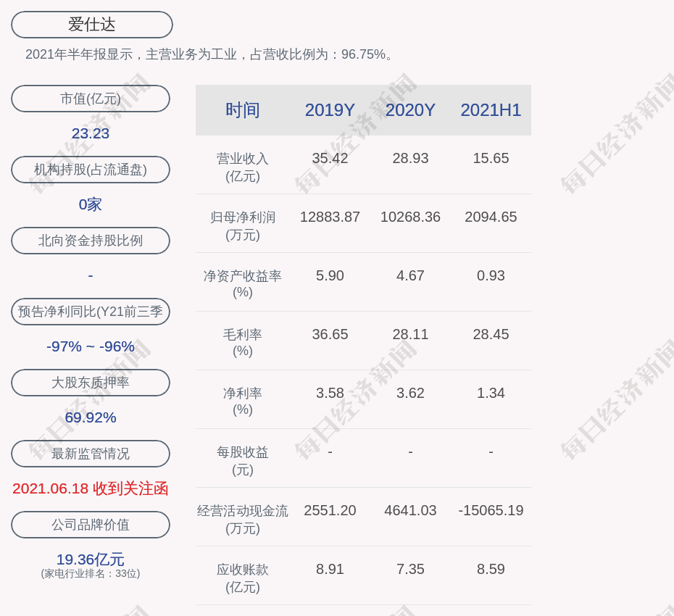Open the 大股东质押率 label
The height and width of the screenshot is (616, 674).
coord(91,383)
